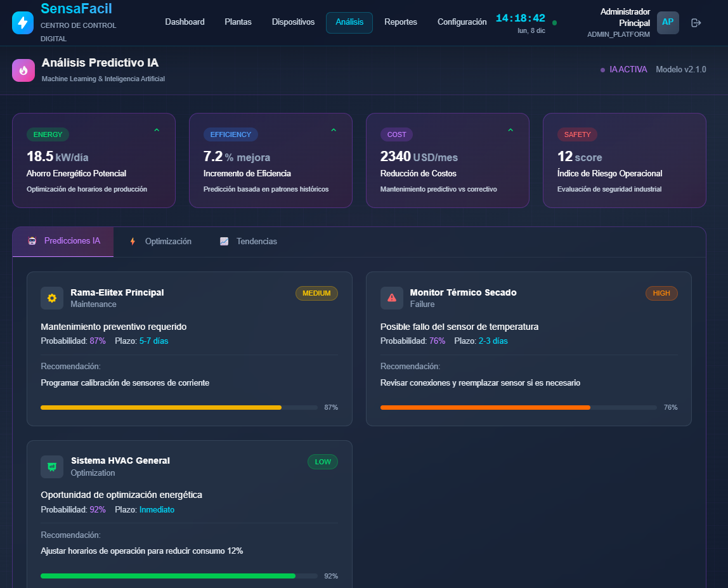Click the gear icon on Rama-Elitex Principal card
The width and height of the screenshot is (728, 588).
(x=52, y=297)
